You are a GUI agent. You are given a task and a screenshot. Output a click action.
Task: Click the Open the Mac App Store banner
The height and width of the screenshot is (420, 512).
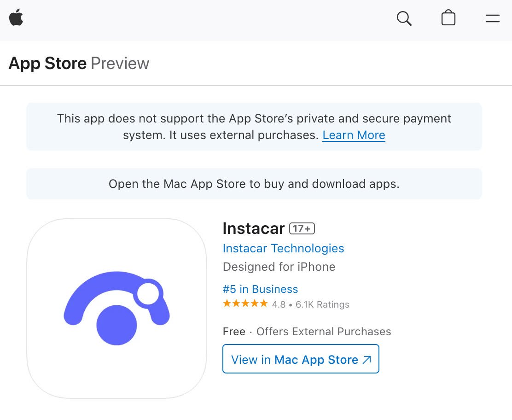pyautogui.click(x=254, y=184)
